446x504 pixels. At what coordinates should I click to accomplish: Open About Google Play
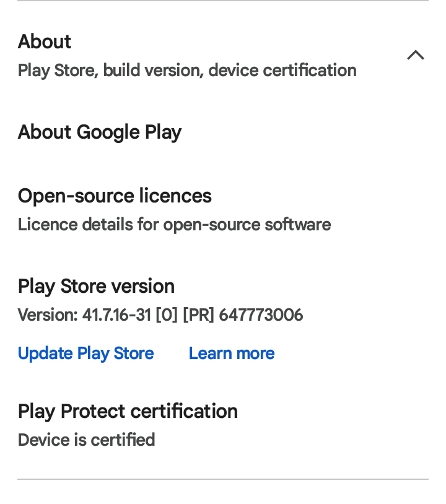[x=99, y=132]
